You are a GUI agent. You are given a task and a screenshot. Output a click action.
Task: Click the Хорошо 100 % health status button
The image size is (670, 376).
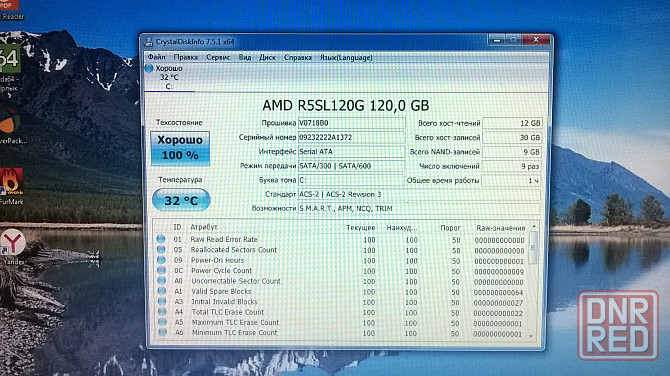[x=180, y=148]
